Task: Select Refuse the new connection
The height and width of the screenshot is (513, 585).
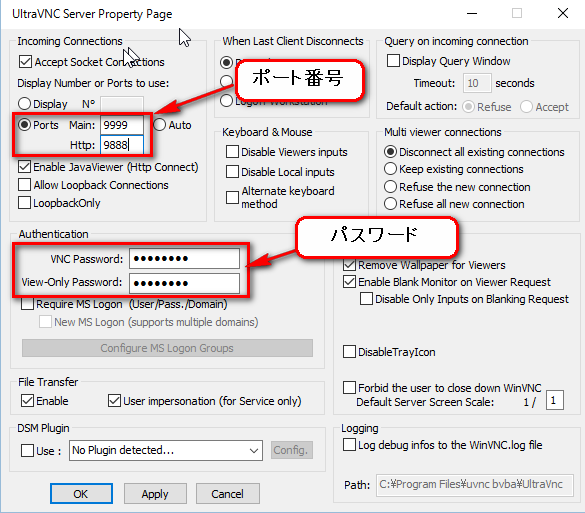Action: pos(390,187)
